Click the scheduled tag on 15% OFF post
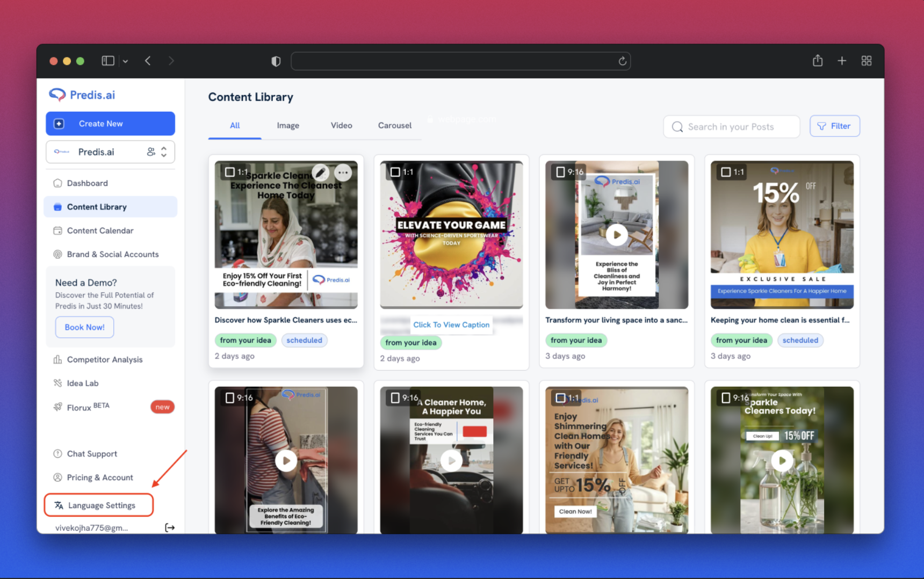Image resolution: width=924 pixels, height=579 pixels. point(800,340)
